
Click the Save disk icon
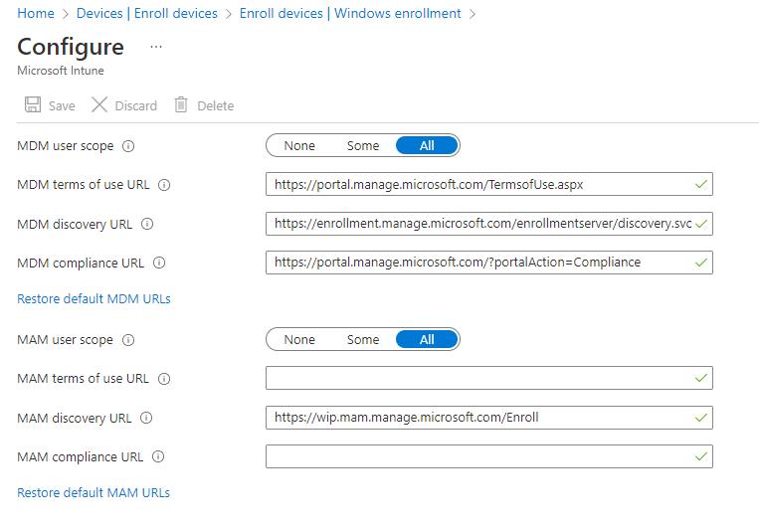[x=33, y=104]
